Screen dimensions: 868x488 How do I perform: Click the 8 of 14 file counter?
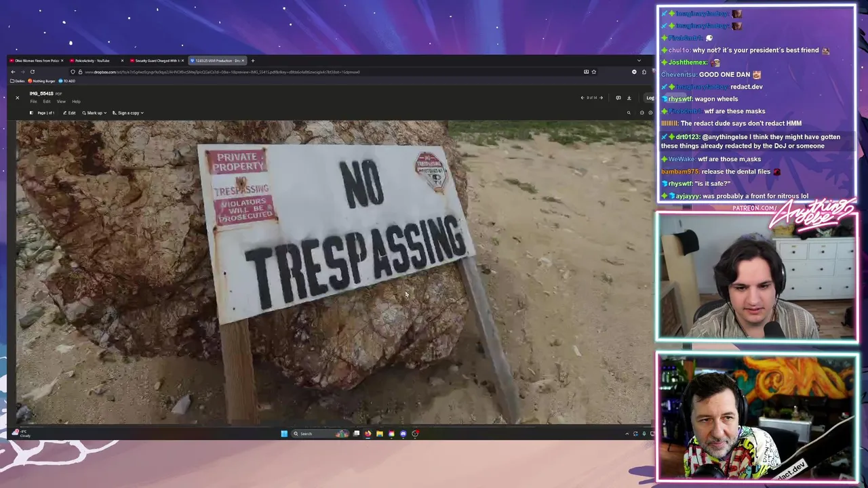click(x=591, y=98)
